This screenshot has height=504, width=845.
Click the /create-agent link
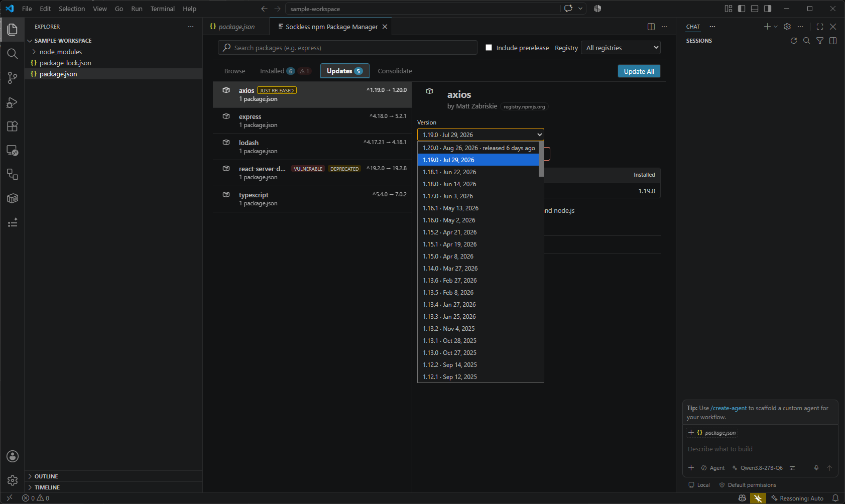coord(729,408)
